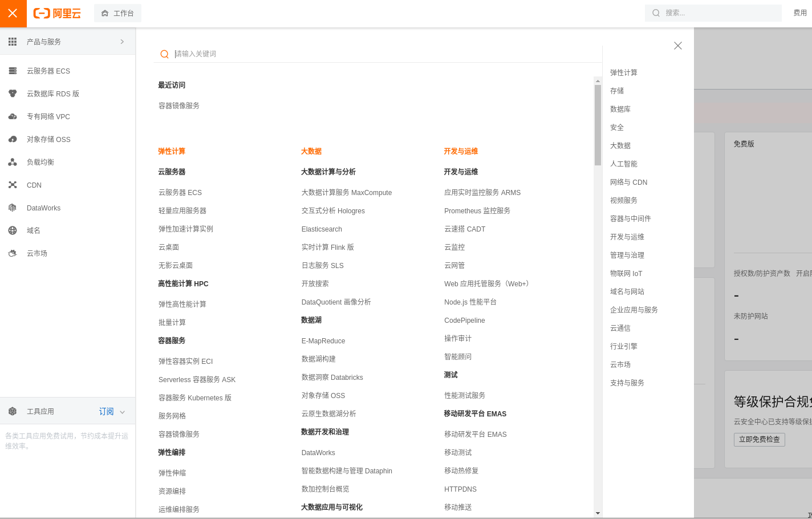Click the 域名 globe icon
812x519 pixels.
[x=13, y=230]
